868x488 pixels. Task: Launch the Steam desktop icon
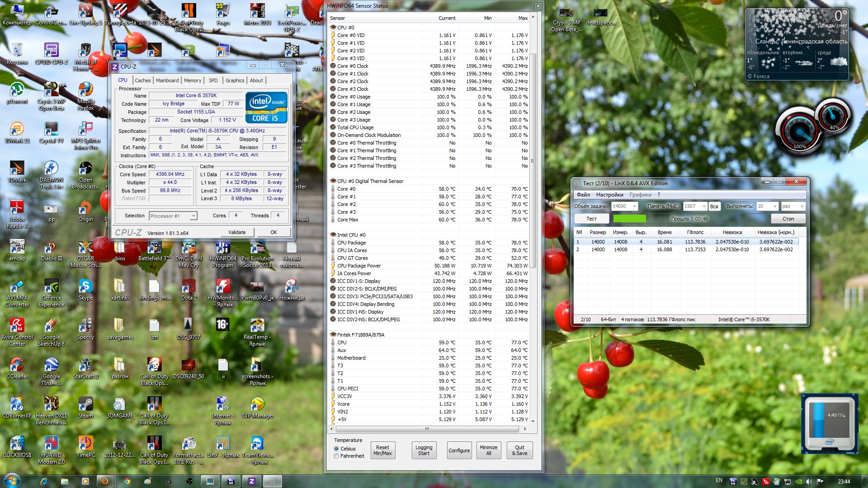[x=85, y=404]
